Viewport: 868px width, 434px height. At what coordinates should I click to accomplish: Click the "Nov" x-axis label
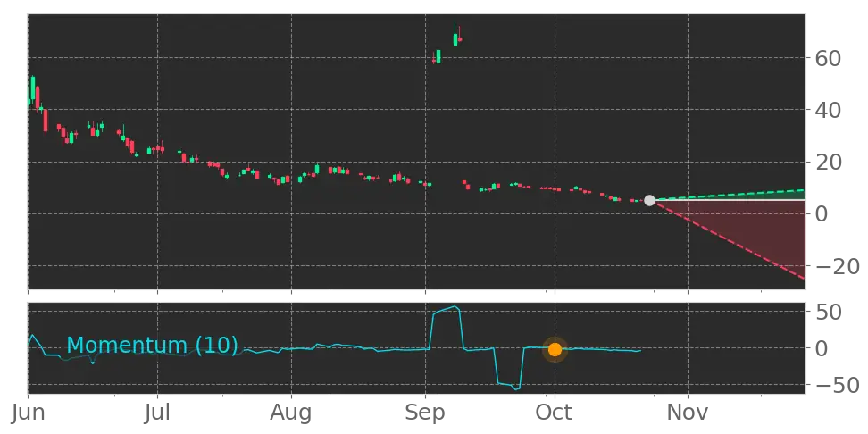click(x=689, y=413)
